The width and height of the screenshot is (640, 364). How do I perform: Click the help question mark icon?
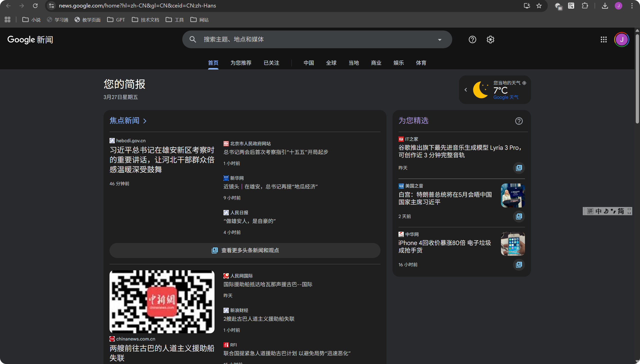point(472,39)
